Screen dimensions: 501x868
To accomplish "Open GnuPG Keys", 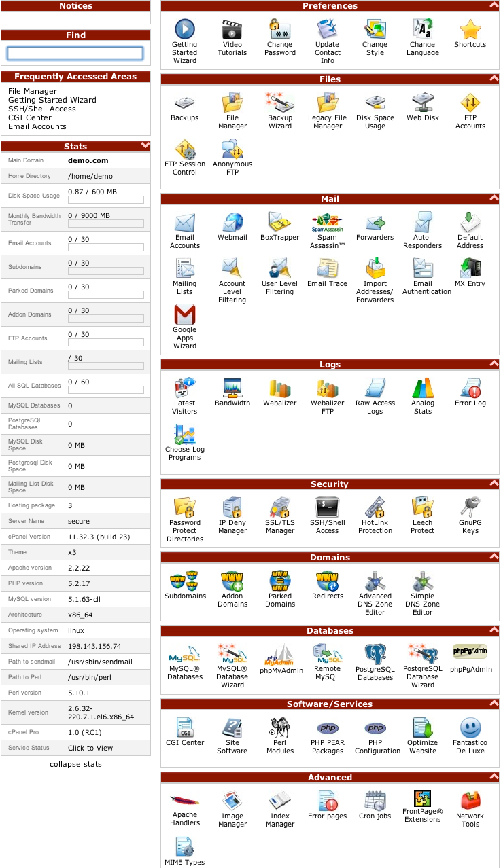I will pyautogui.click(x=470, y=507).
